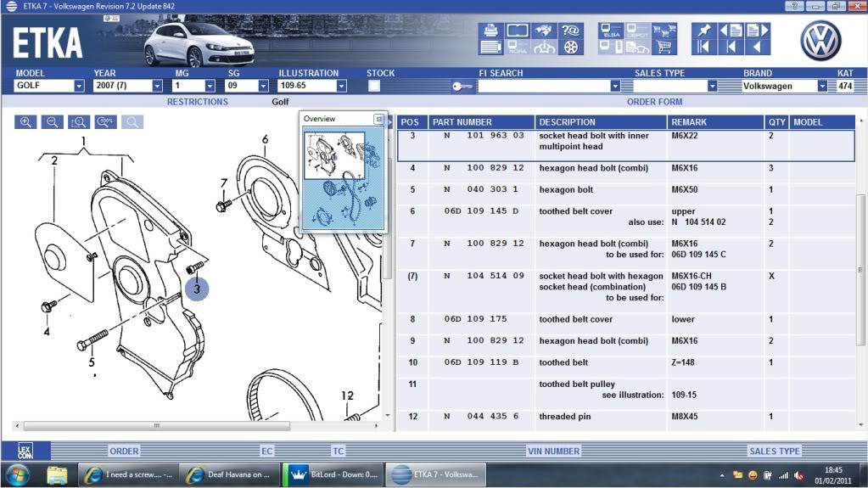Click the multiple shopping carts icon

pos(664,31)
